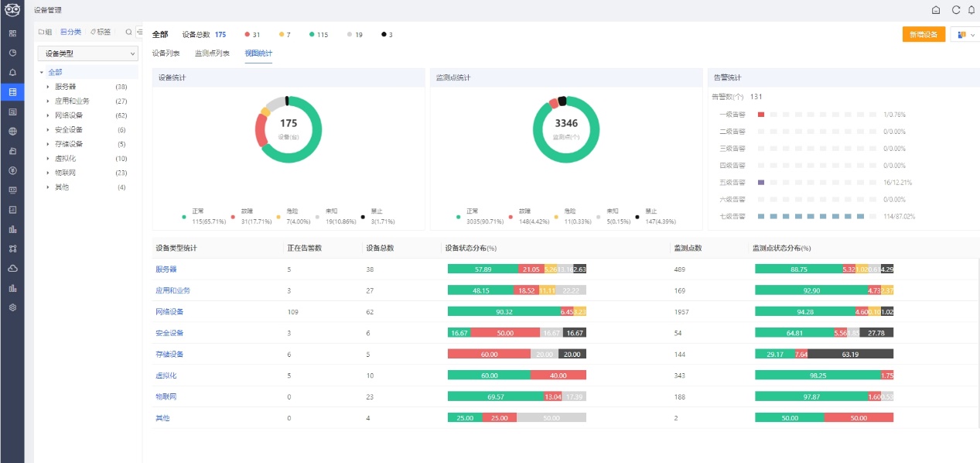Go to home via header house icon

point(935,10)
